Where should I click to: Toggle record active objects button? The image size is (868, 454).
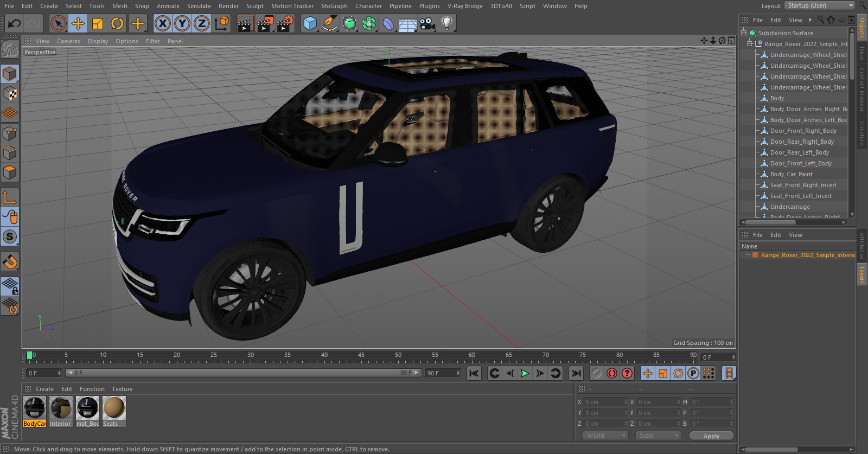[x=596, y=373]
